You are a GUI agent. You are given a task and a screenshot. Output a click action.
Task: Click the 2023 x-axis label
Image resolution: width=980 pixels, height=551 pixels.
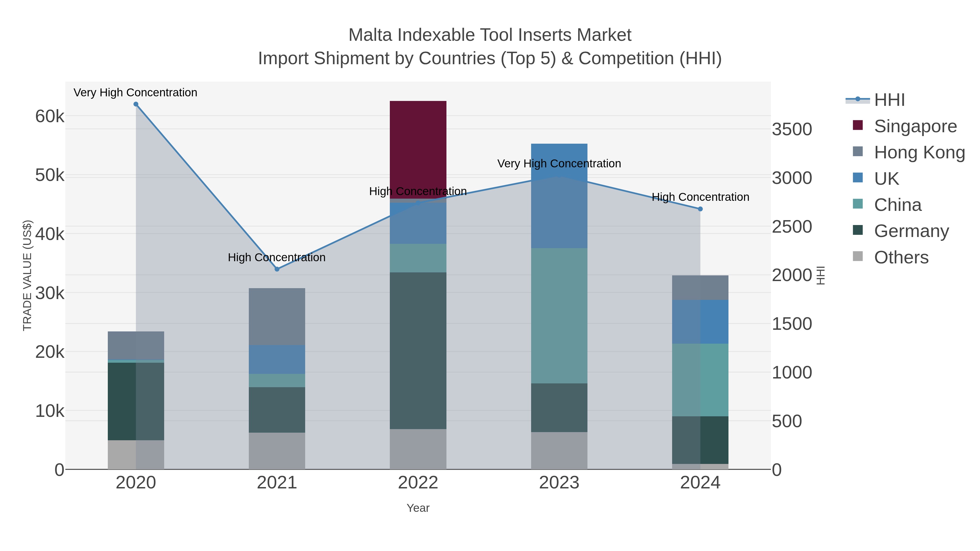tap(559, 483)
